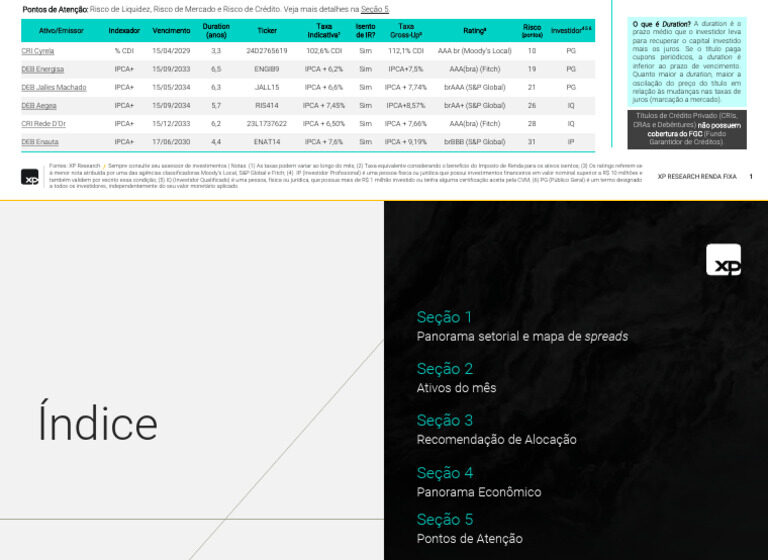Click the rating 'brBBB (S&P Global)'
The height and width of the screenshot is (560, 768).
[475, 142]
